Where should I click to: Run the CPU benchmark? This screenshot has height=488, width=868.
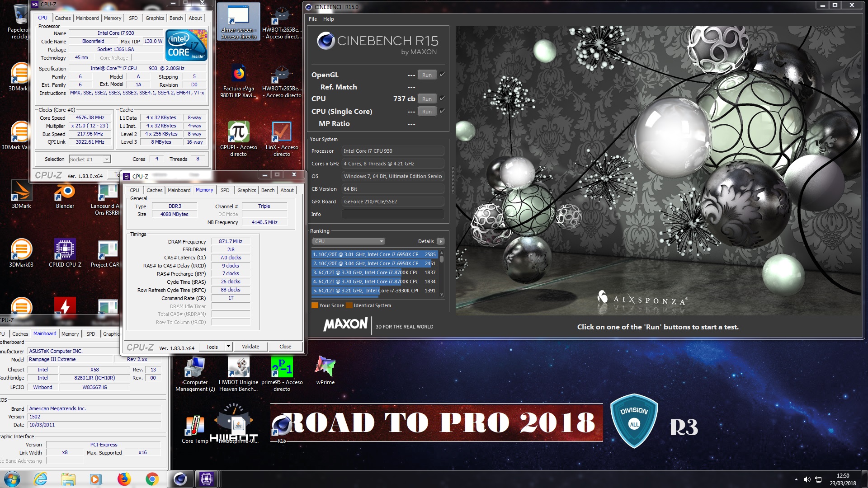[x=427, y=99]
